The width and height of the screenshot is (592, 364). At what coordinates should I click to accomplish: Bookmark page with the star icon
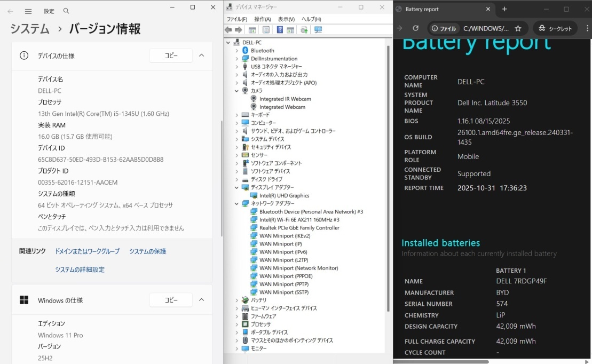point(518,28)
